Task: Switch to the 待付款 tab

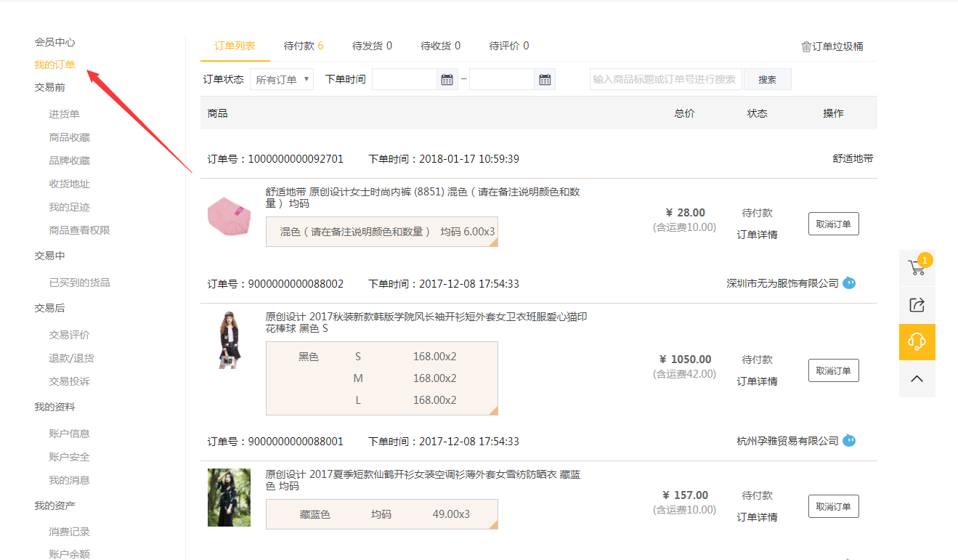Action: click(x=303, y=46)
